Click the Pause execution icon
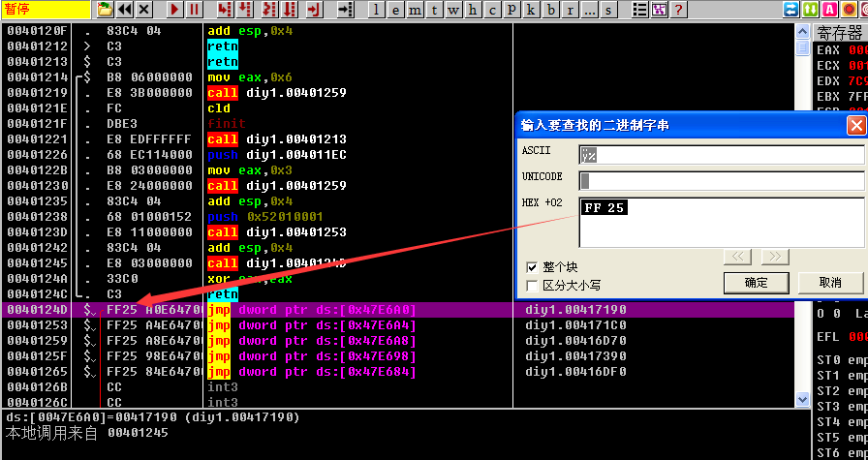This screenshot has width=868, height=460. coord(194,10)
